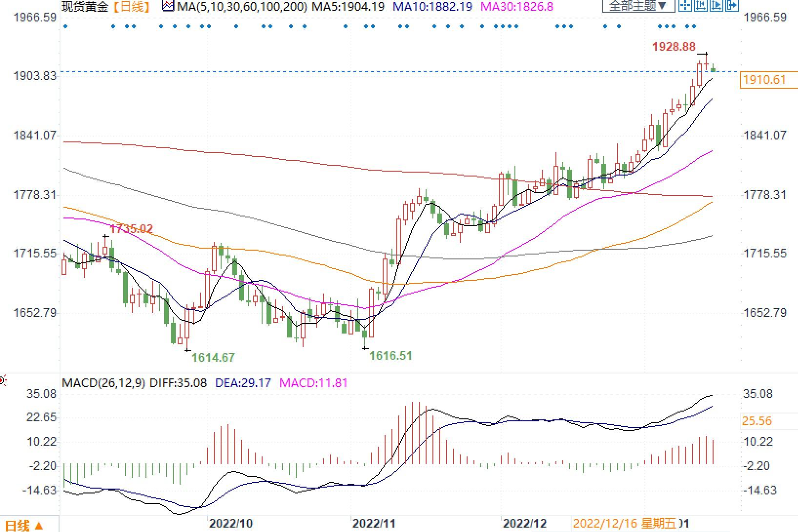Viewport: 798px width, 532px height.
Task: Click the play-forward chart icon
Action: tap(716, 6)
